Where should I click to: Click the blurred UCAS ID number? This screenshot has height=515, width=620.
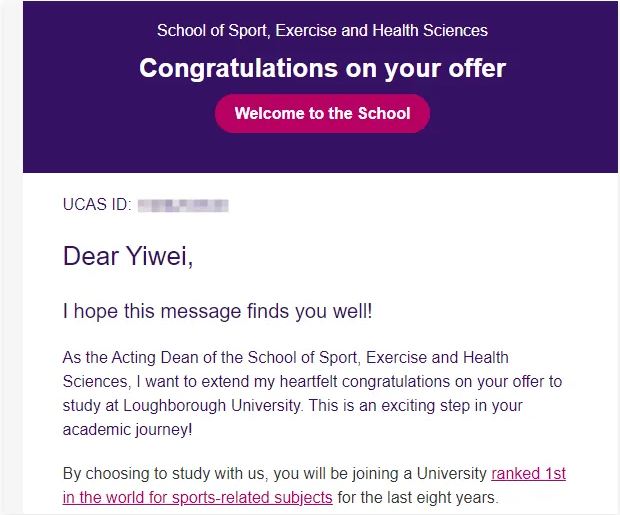pyautogui.click(x=183, y=206)
